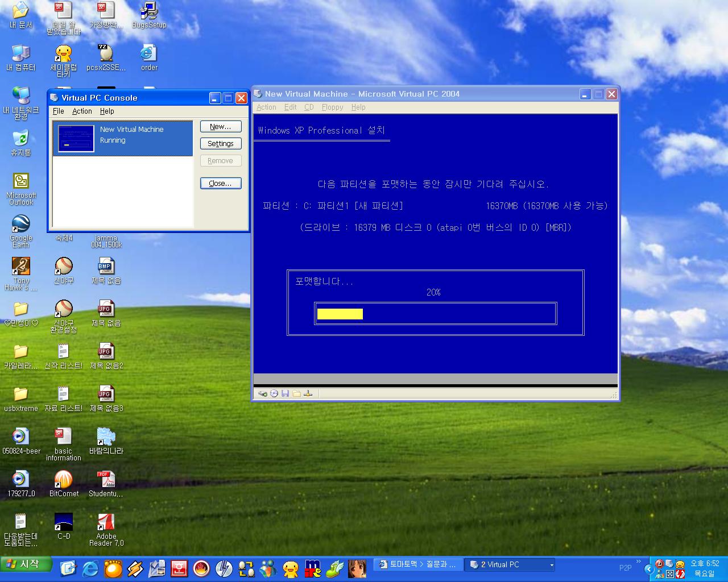Open the Action menu in Virtual PC Console
This screenshot has width=728, height=582.
coord(82,111)
